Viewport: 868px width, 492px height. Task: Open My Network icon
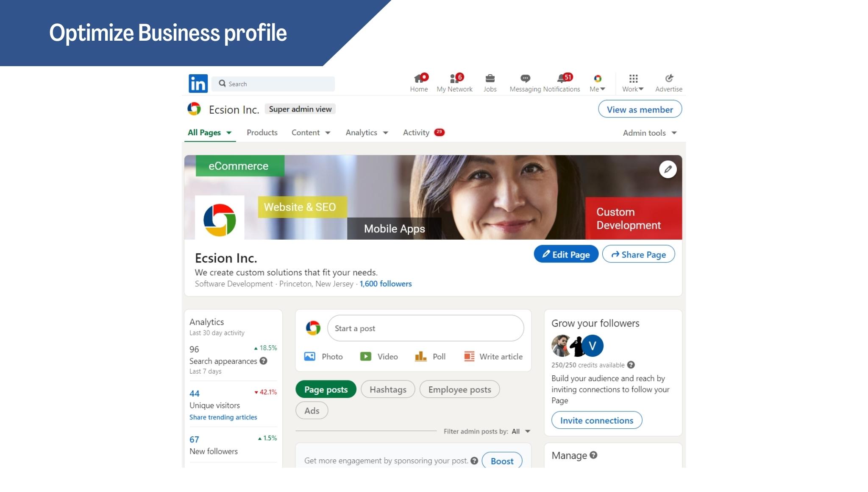(455, 78)
